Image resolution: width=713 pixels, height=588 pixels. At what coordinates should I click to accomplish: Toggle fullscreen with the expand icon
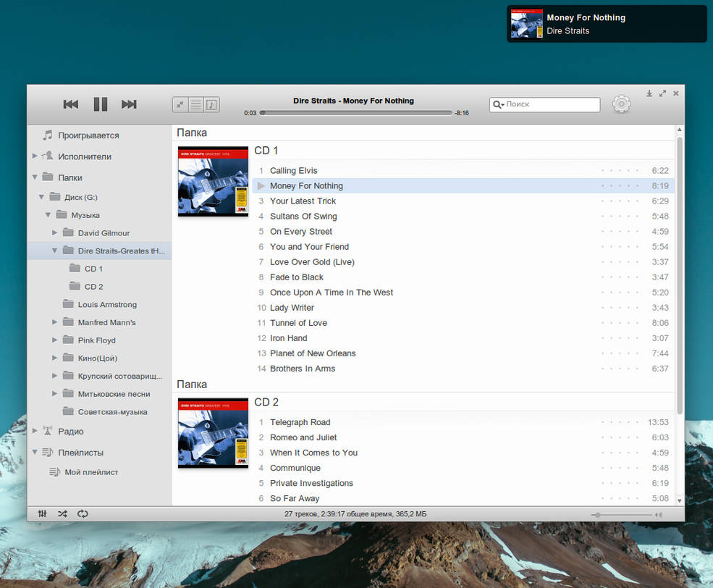[662, 93]
